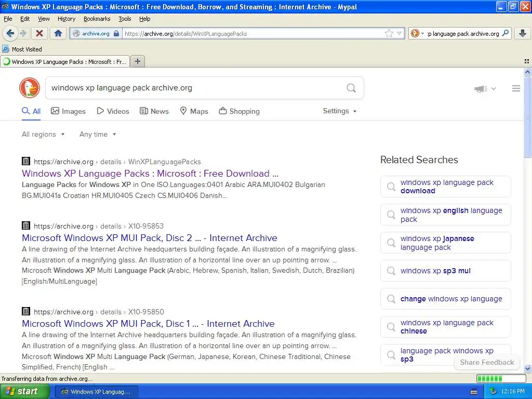Image resolution: width=532 pixels, height=399 pixels.
Task: Click magnifier in browser search box
Action: click(x=505, y=33)
